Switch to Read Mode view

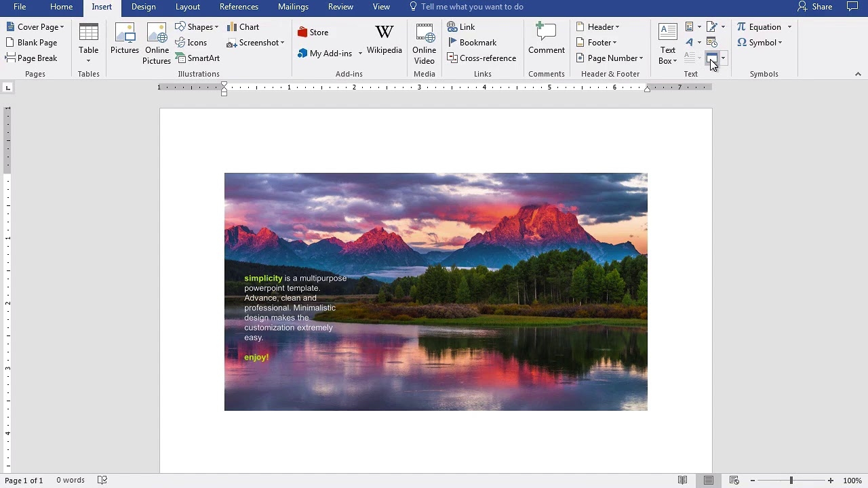[x=683, y=481]
